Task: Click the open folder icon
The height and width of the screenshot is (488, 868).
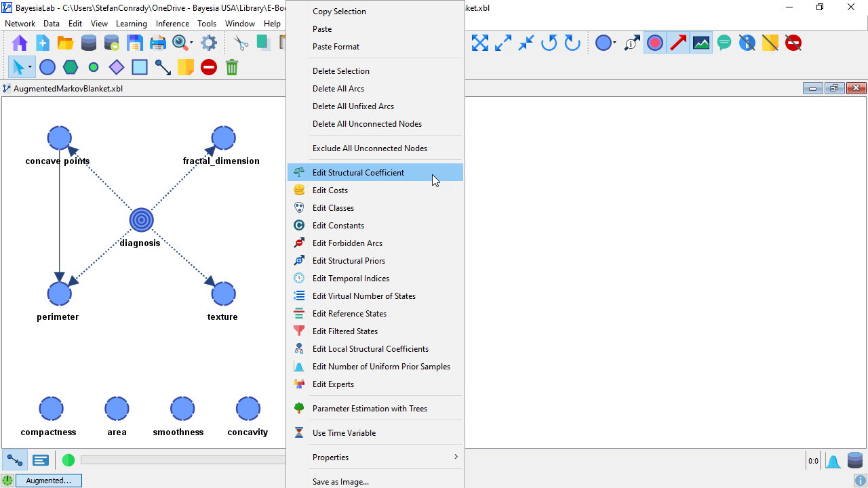Action: pyautogui.click(x=66, y=43)
